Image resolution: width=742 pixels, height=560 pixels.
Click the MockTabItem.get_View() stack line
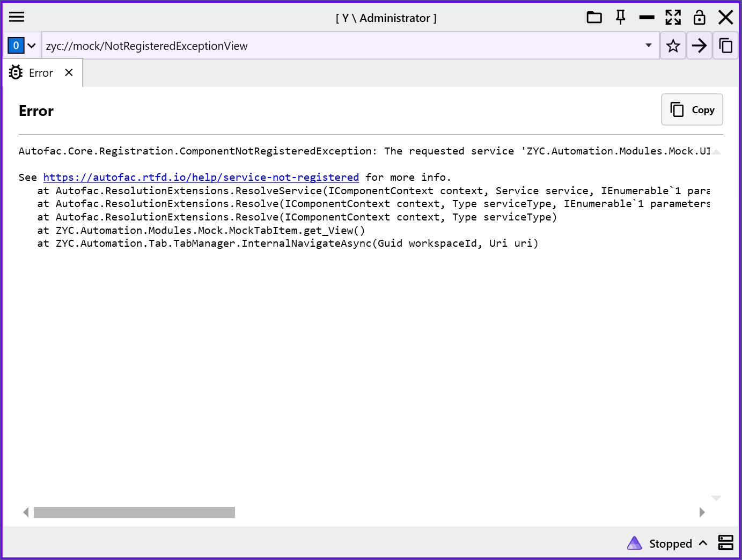coord(201,231)
